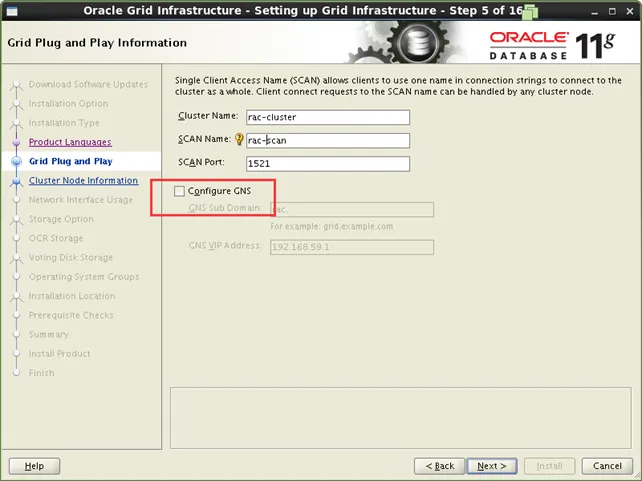642x481 pixels.
Task: Click Storage Option step
Action: coord(61,219)
